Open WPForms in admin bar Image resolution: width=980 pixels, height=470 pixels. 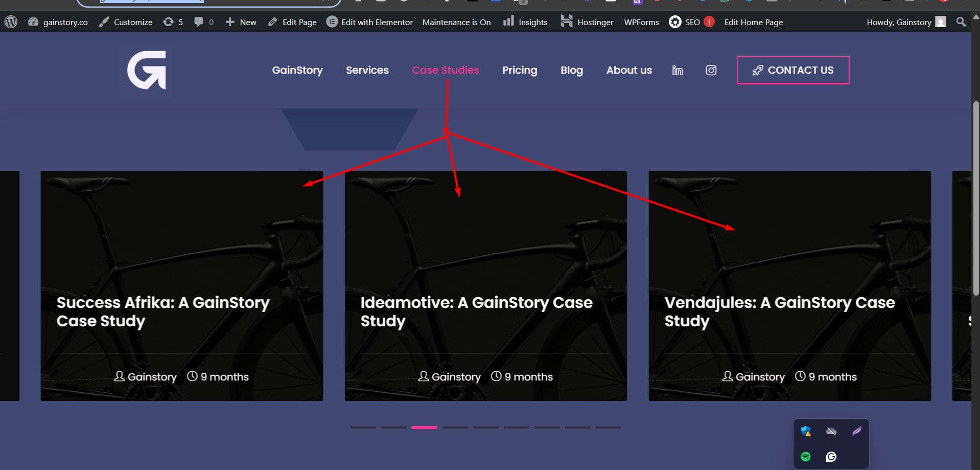click(641, 22)
